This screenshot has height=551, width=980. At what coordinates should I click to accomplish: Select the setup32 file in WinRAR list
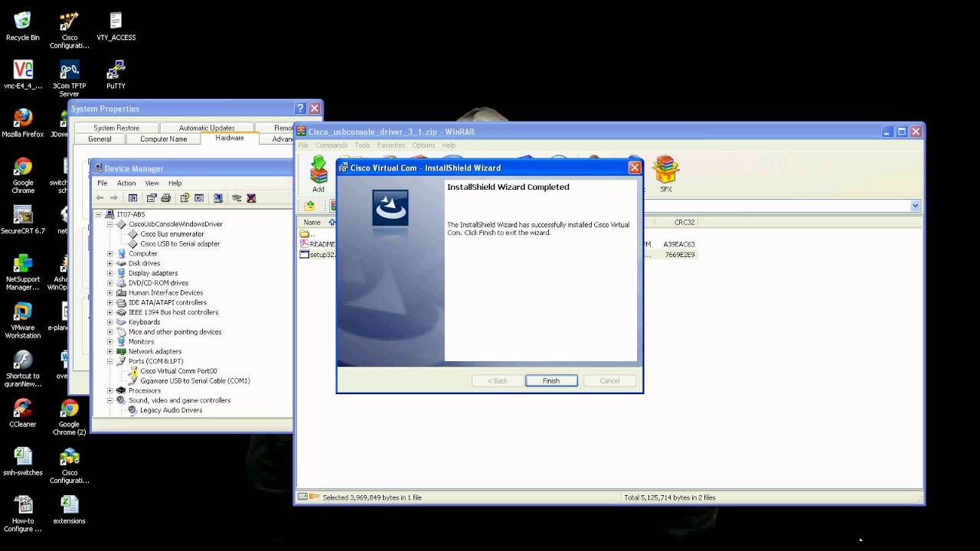317,254
